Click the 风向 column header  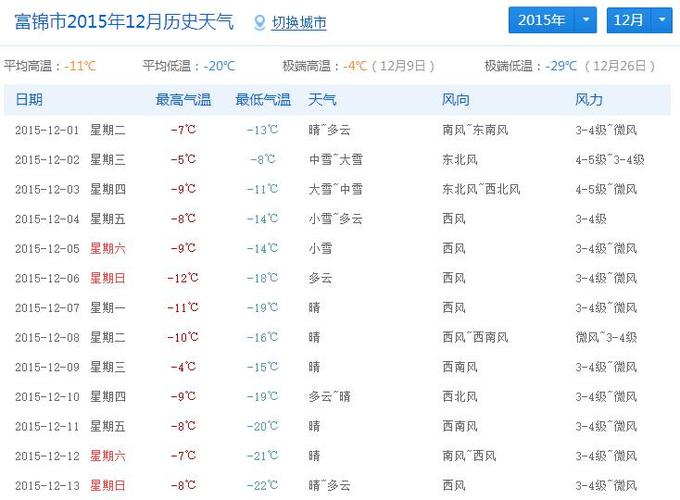point(455,100)
